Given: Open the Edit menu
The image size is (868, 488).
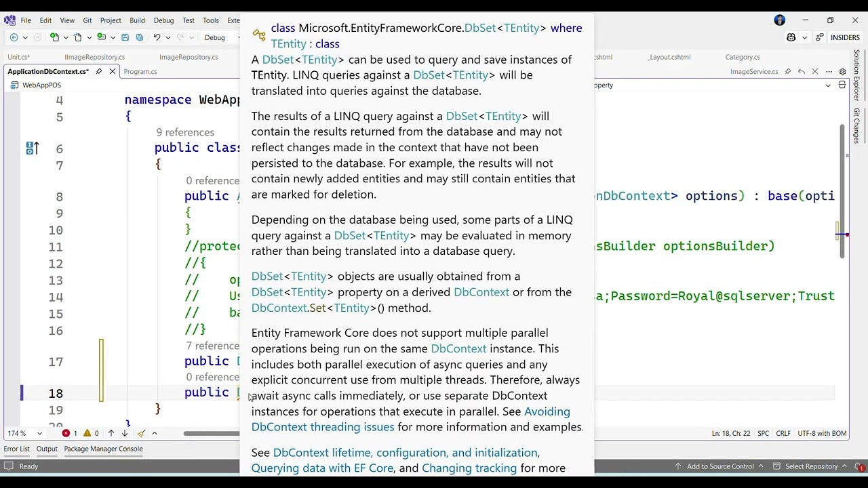Looking at the screenshot, I should coord(45,20).
